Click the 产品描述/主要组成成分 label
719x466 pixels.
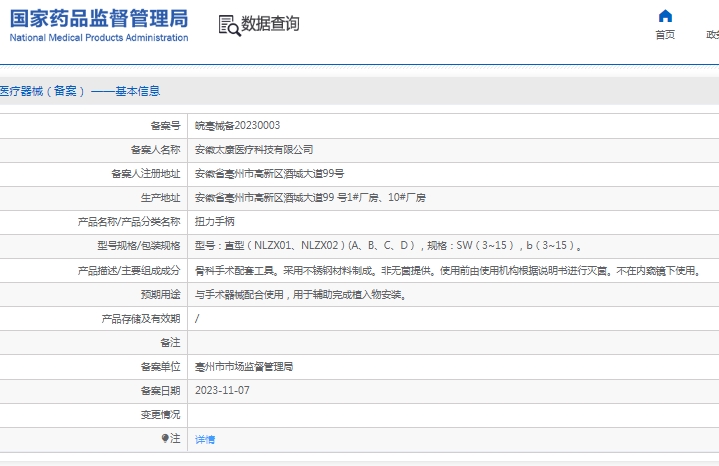click(129, 271)
